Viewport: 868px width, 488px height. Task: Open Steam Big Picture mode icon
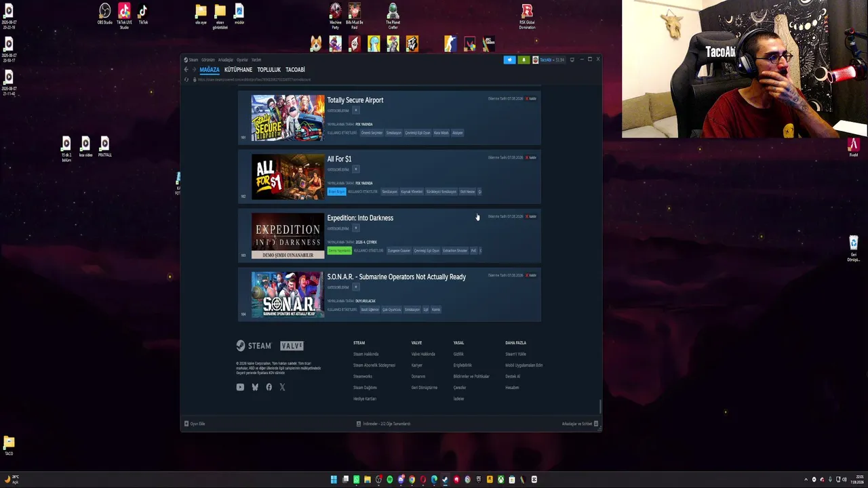coord(572,60)
